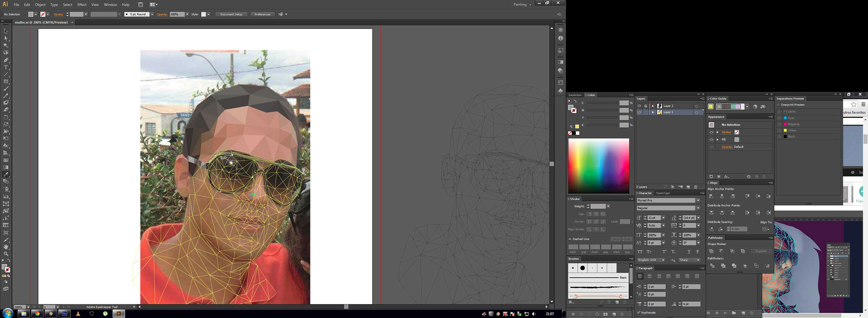Select the Lasso tool
This screenshot has height=318, width=868.
pos(6,53)
